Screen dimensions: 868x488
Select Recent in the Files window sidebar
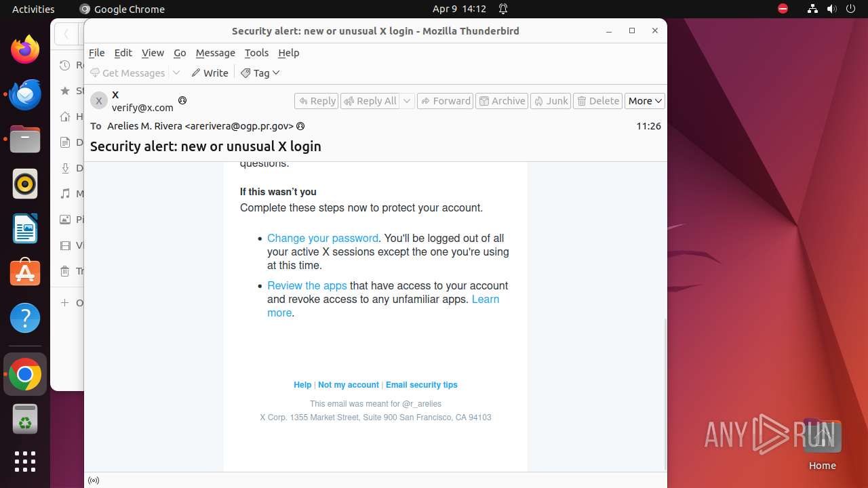tap(71, 65)
